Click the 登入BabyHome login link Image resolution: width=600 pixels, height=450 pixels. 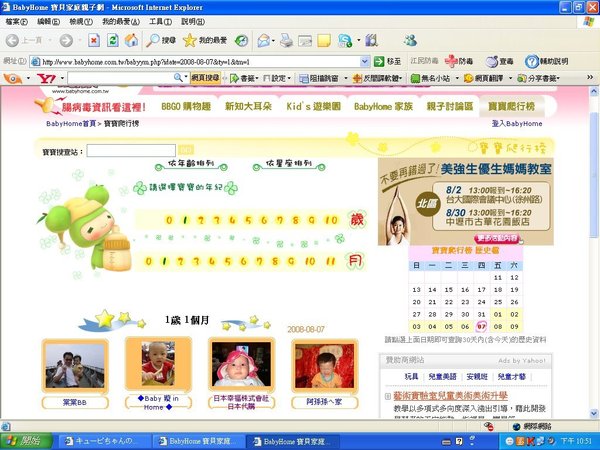point(517,124)
